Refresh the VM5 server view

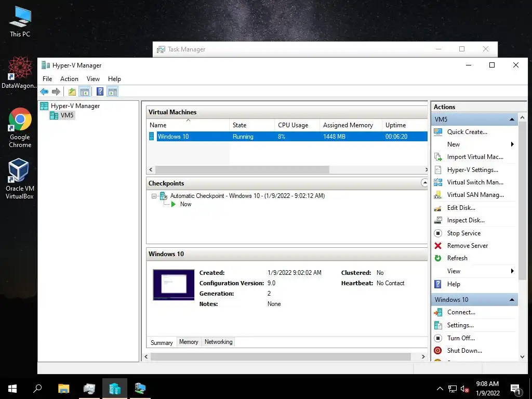click(457, 258)
